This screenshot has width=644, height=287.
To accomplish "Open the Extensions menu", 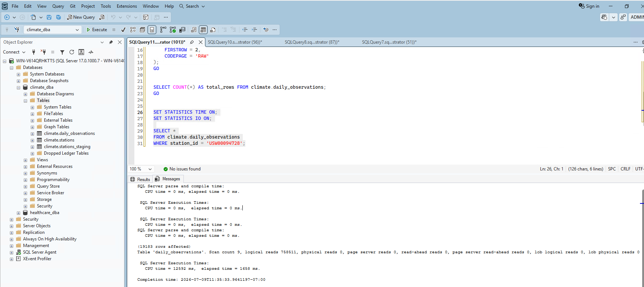I will [127, 6].
